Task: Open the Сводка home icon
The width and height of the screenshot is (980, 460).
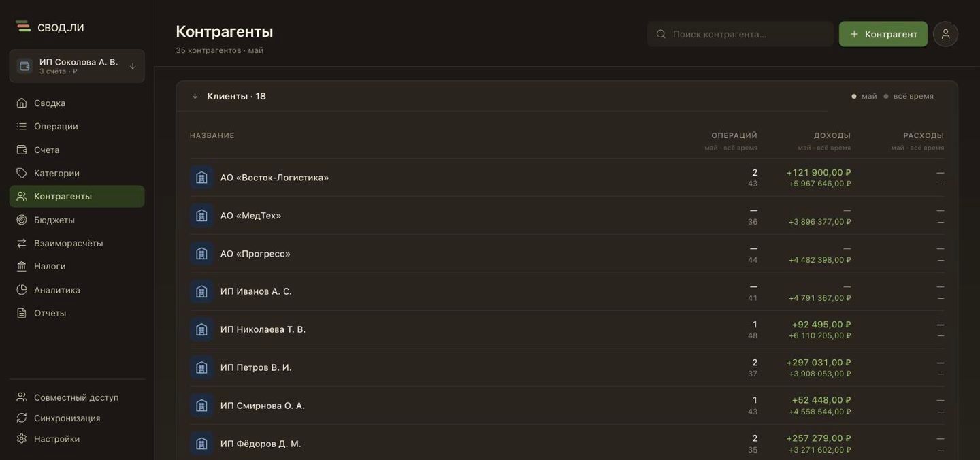Action: click(x=22, y=103)
